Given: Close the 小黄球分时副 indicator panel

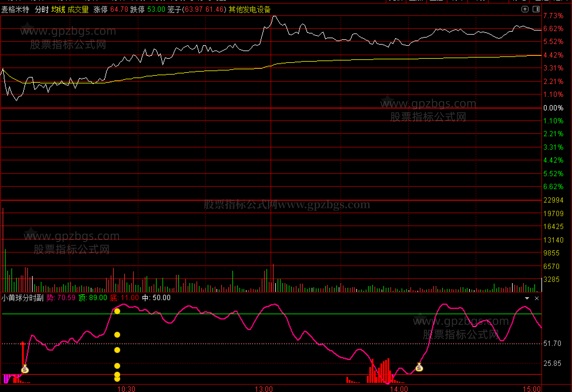Looking at the screenshot, I should (x=537, y=298).
